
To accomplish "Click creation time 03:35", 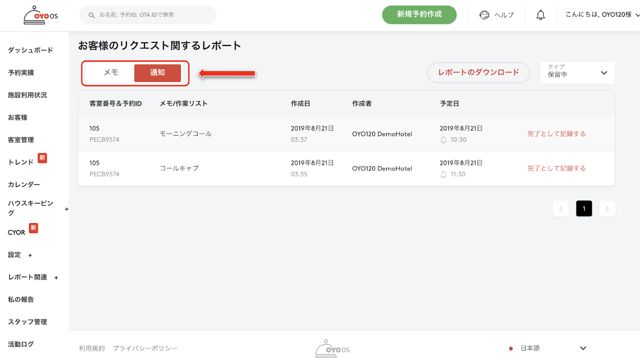I will 299,174.
